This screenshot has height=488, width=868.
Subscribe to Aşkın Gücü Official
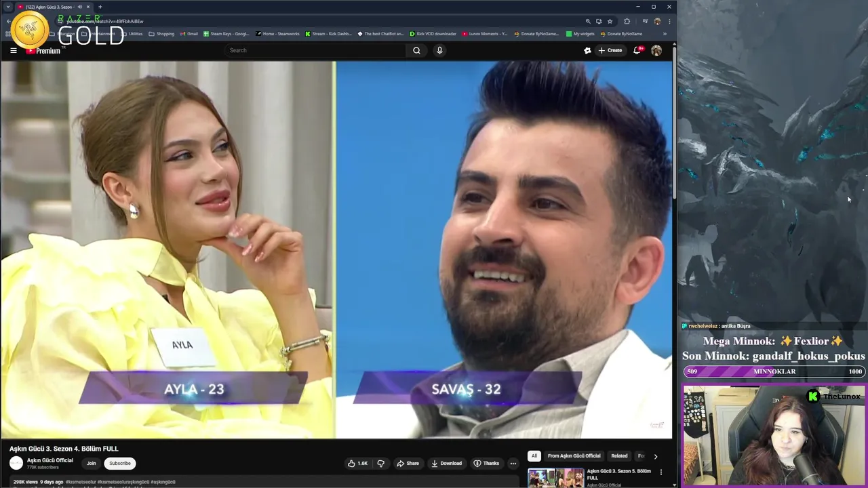120,464
